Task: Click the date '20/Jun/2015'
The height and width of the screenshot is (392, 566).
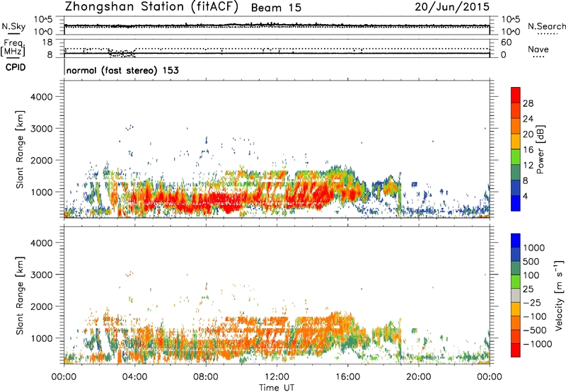Action: coord(452,7)
